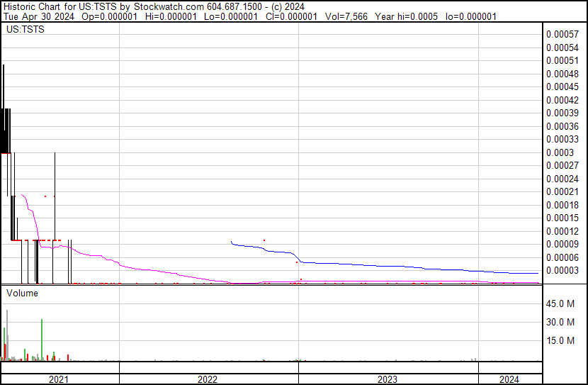This screenshot has height=385, width=588.
Task: Select the 2024 year marker
Action: (x=509, y=379)
